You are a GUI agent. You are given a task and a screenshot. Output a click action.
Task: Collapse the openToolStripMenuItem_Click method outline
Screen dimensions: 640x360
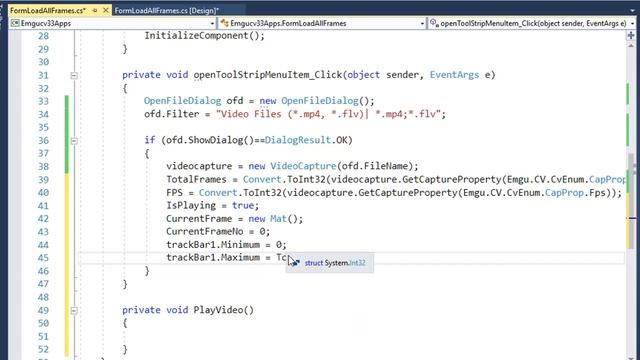click(74, 76)
